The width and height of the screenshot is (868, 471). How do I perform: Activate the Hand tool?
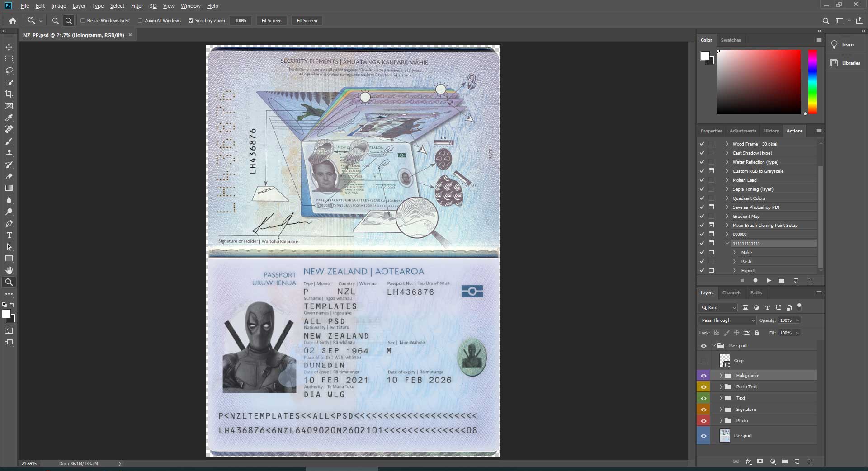click(9, 270)
